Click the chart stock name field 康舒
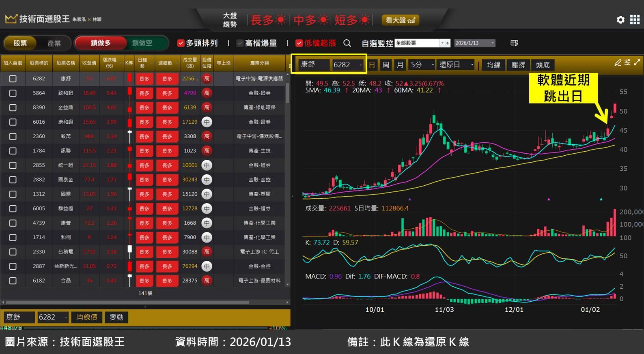Screen dimensions: 644x354 [x=314, y=64]
